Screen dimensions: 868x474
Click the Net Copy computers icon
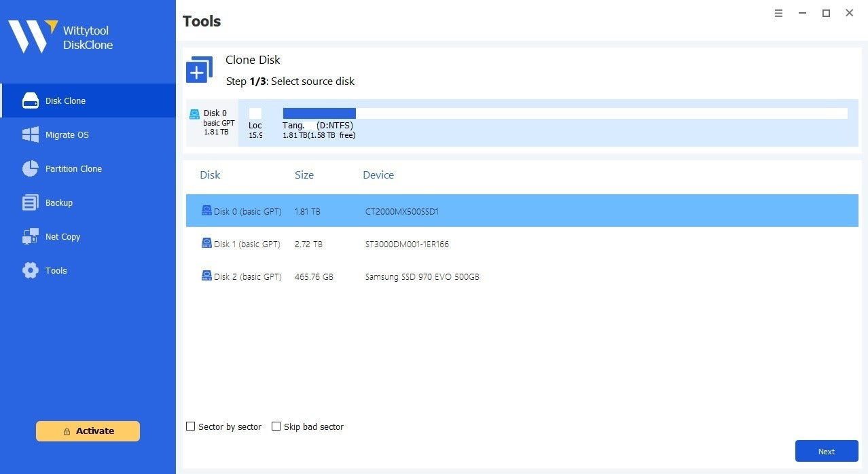31,236
